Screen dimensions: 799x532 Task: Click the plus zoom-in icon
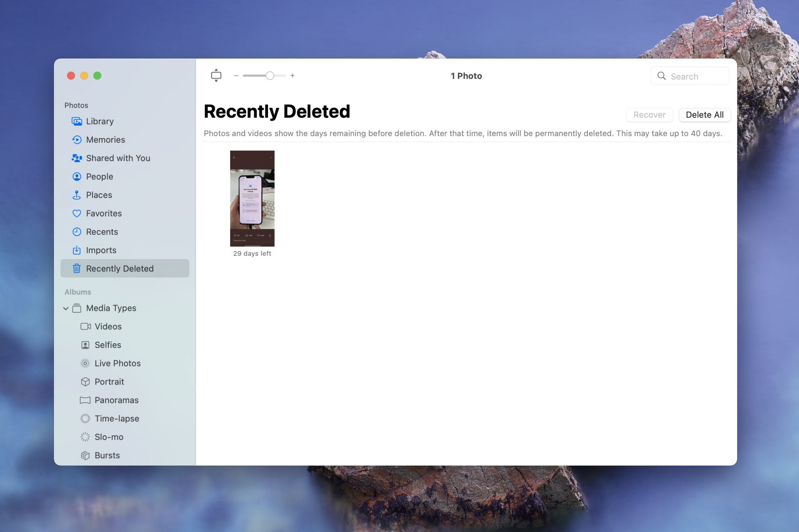292,76
